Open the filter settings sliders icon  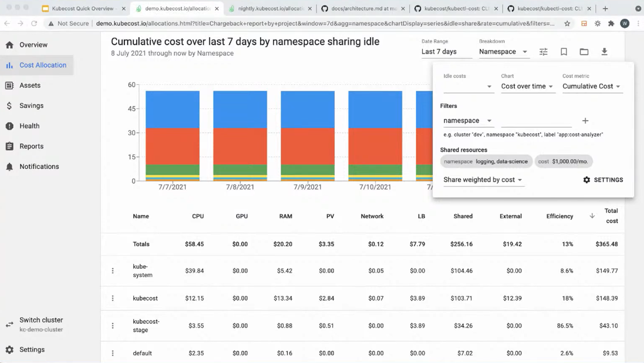coord(543,52)
